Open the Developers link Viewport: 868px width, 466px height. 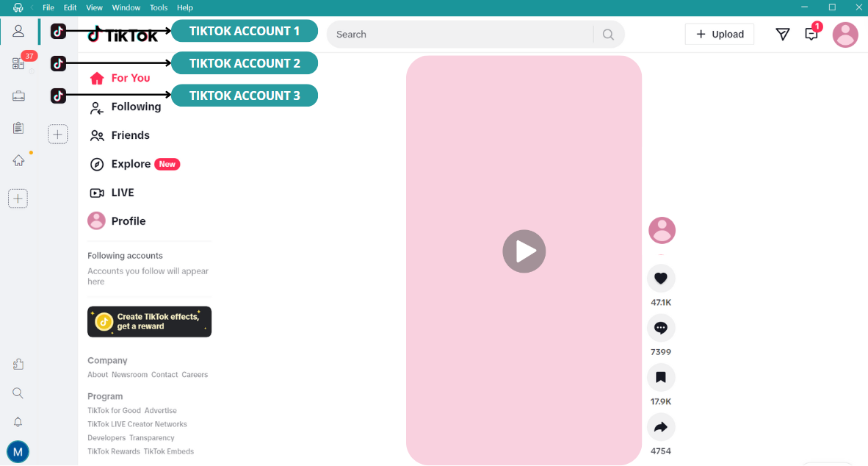pyautogui.click(x=106, y=438)
